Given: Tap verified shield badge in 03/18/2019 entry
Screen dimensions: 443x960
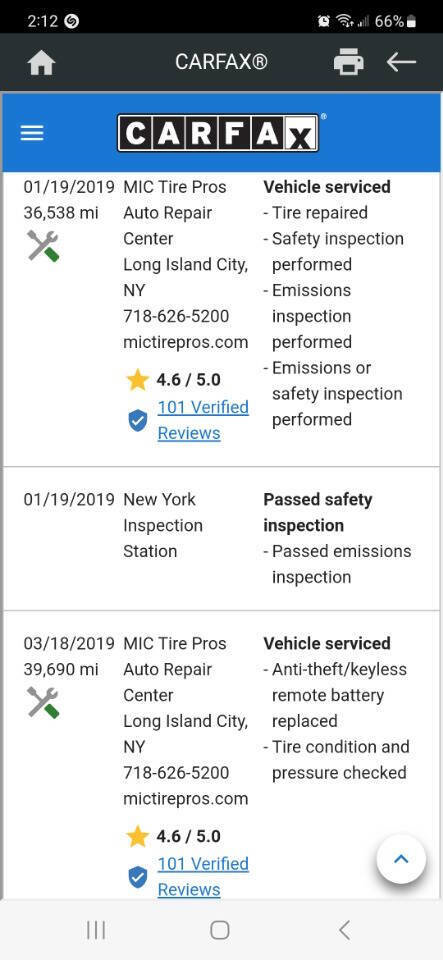Looking at the screenshot, I should pyautogui.click(x=138, y=877).
